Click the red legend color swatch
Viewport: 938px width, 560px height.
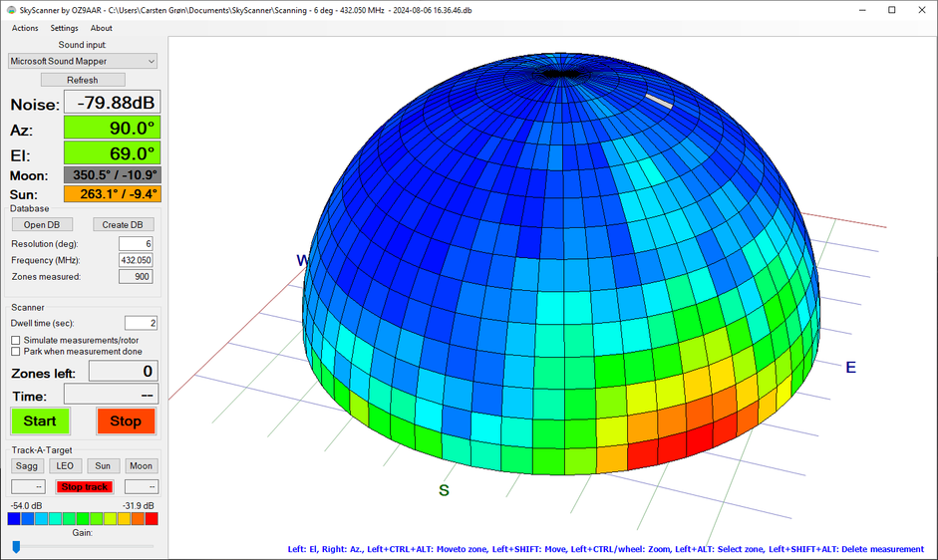(x=152, y=519)
